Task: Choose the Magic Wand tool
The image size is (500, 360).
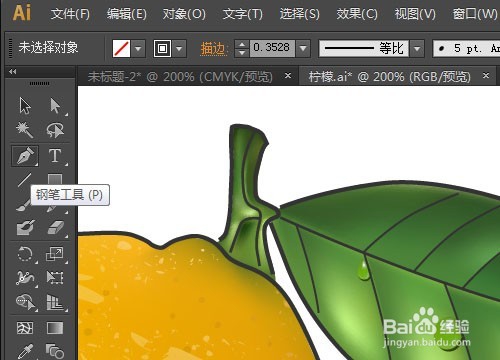Action: pos(25,130)
